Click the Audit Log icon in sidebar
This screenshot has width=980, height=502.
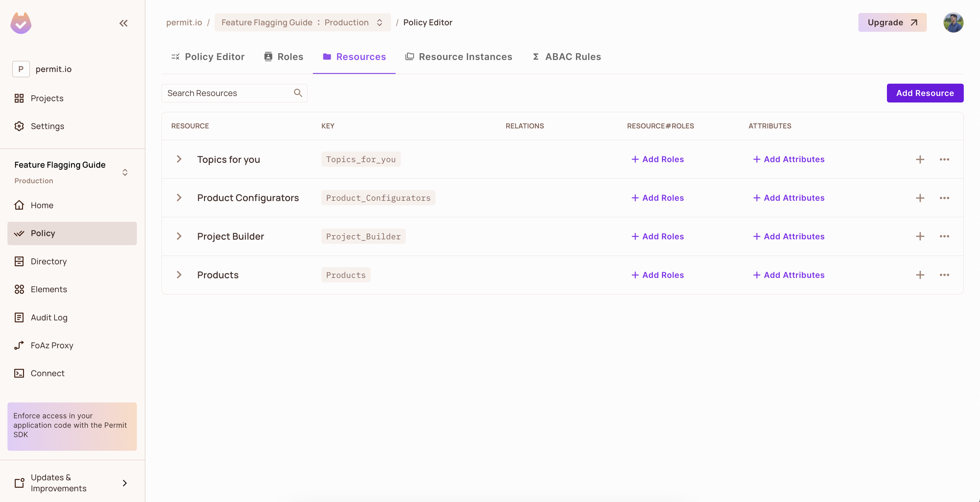coord(19,317)
